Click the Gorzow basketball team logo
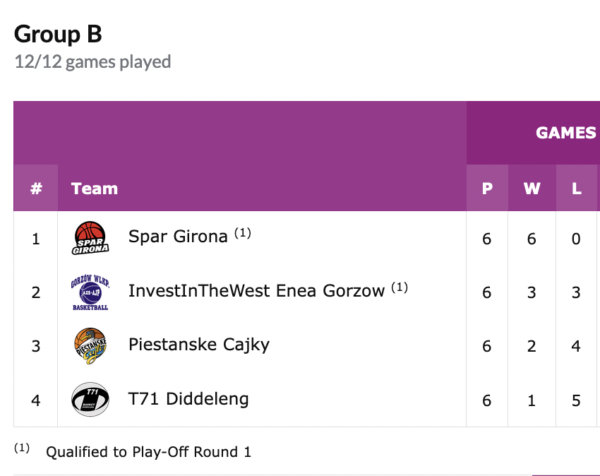The image size is (600, 476). [90, 292]
